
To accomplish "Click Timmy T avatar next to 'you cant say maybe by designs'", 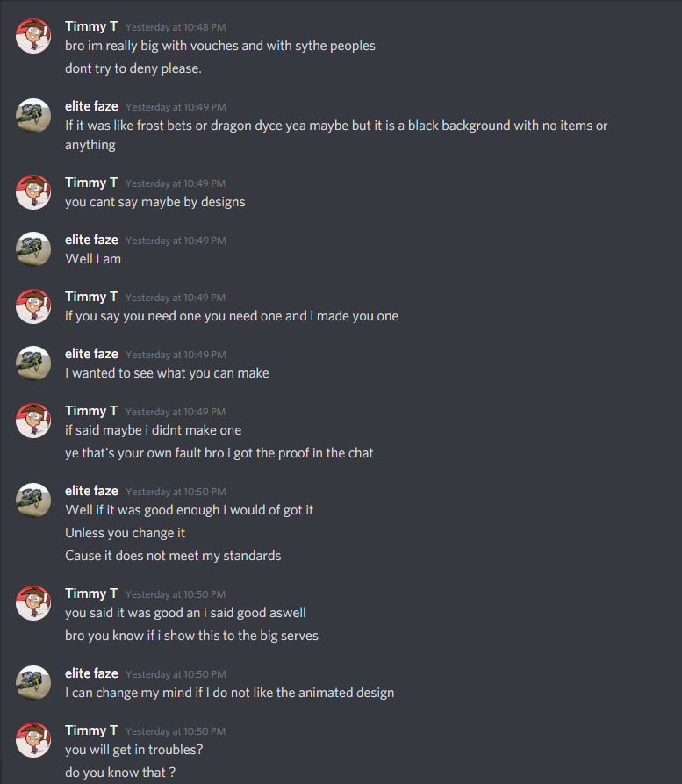I will 33,192.
